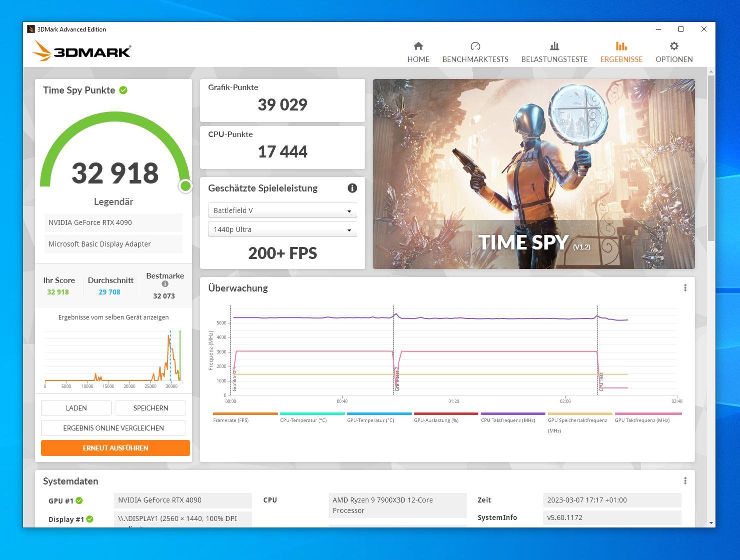Click the info icon for Geschätzte Spieleleistung
The image size is (740, 560).
[x=352, y=188]
